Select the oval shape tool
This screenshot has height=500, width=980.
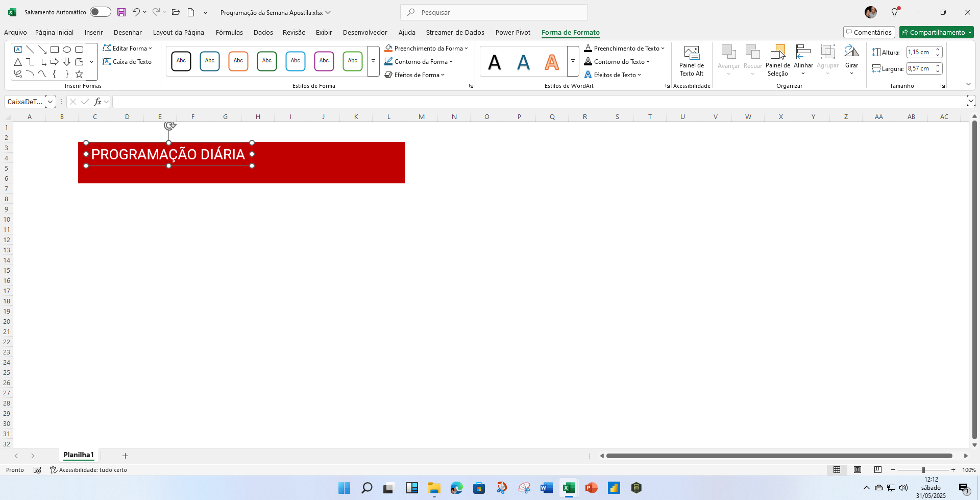coord(67,50)
